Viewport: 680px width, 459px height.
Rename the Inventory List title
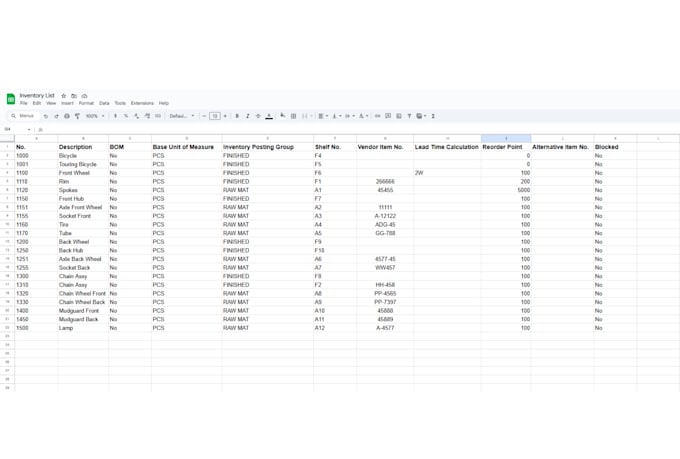[x=37, y=95]
